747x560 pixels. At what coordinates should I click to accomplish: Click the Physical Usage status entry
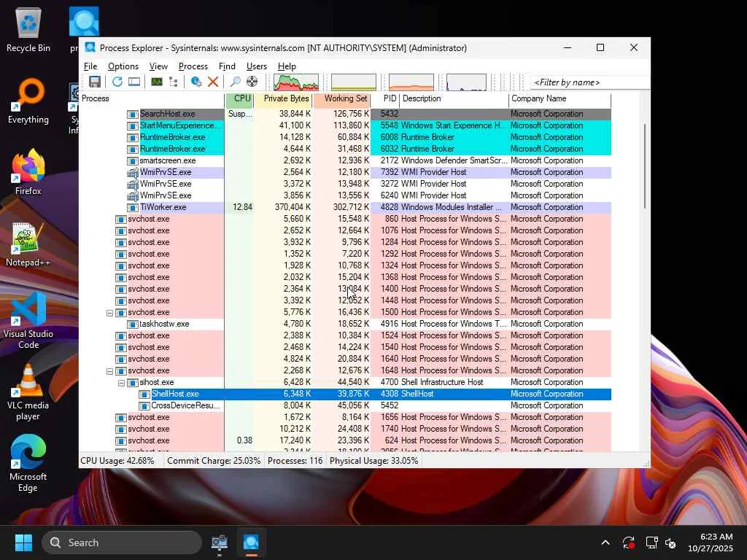pyautogui.click(x=374, y=461)
